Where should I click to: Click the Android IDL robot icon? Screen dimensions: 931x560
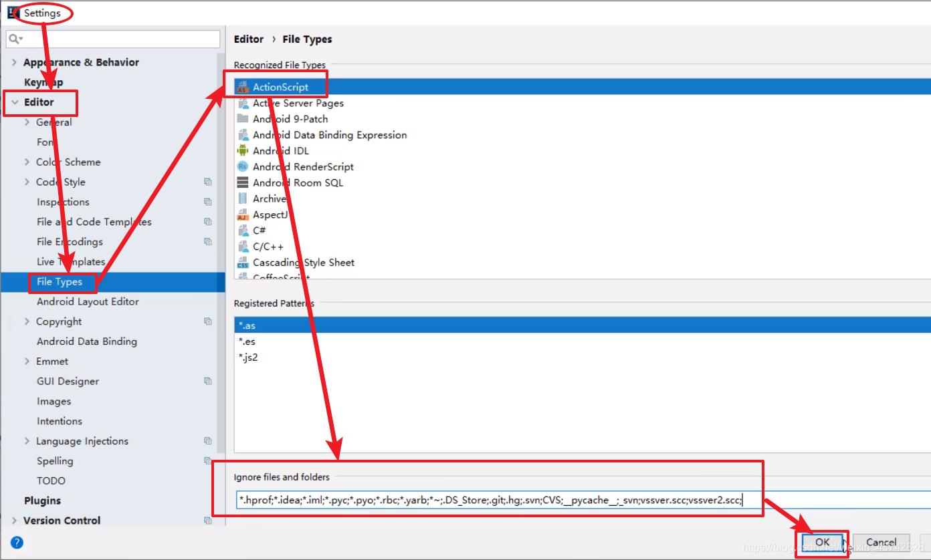(243, 151)
